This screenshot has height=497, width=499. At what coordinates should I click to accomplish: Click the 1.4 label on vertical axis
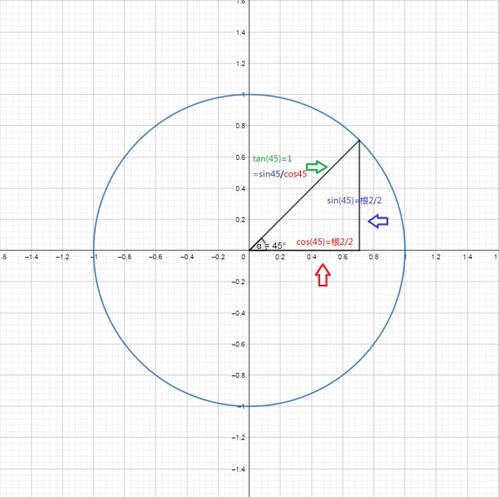[x=241, y=33]
